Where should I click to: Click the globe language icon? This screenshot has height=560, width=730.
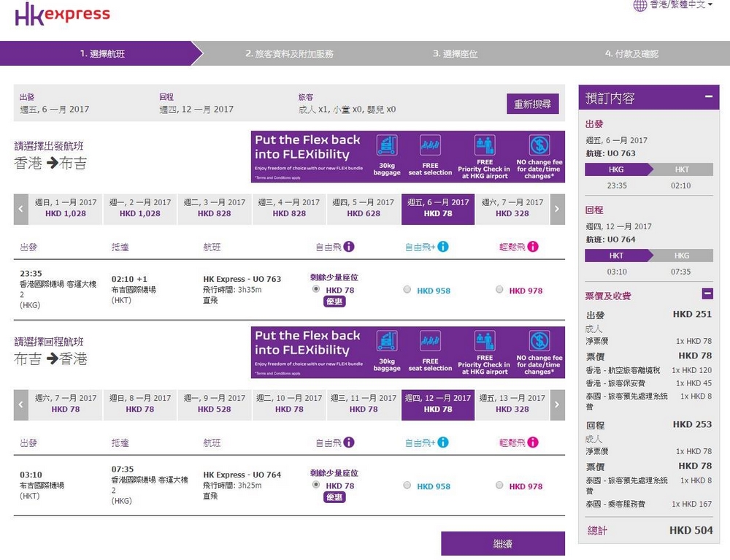[639, 5]
